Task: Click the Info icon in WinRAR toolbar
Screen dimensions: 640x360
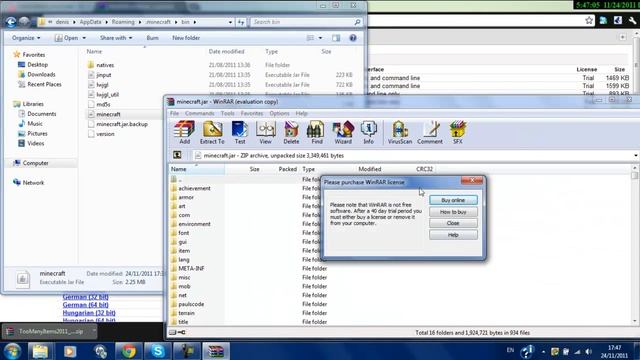Action: click(x=368, y=133)
